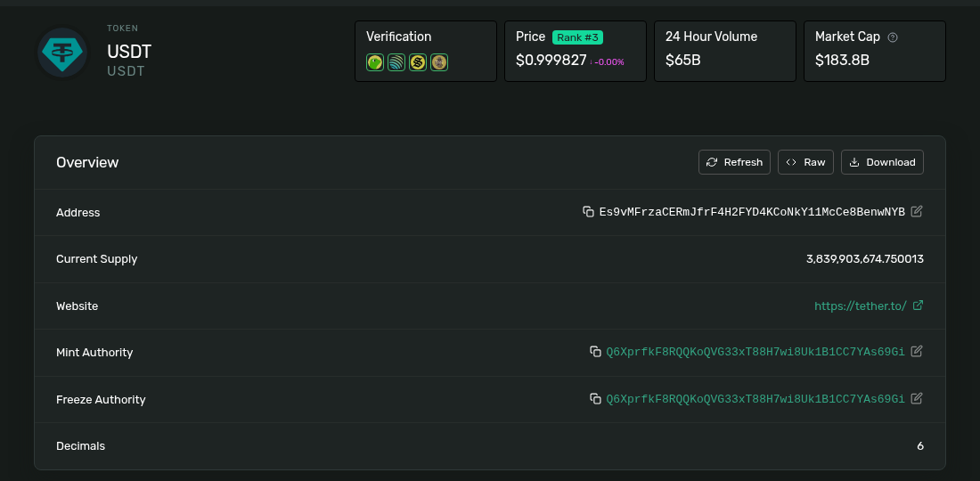Click the current supply value 3,839,903,674.750013
This screenshot has height=481, width=980.
865,259
